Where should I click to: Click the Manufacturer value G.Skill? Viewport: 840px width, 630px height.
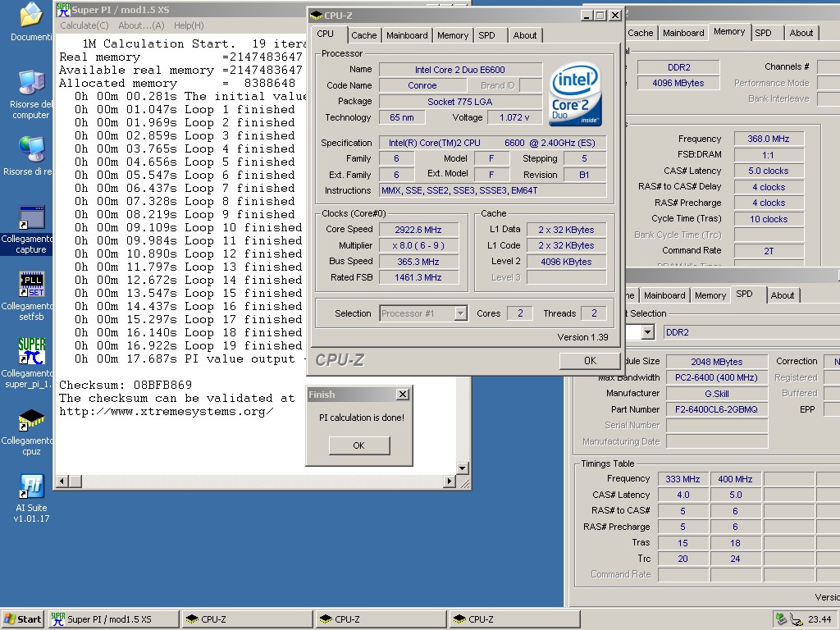(717, 394)
